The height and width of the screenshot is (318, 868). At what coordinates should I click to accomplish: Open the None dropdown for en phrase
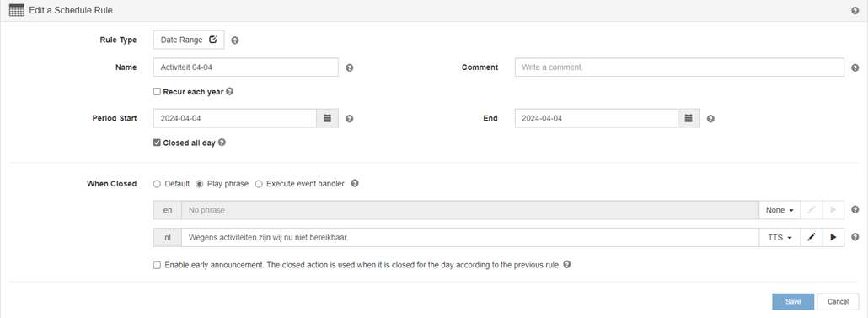click(780, 210)
